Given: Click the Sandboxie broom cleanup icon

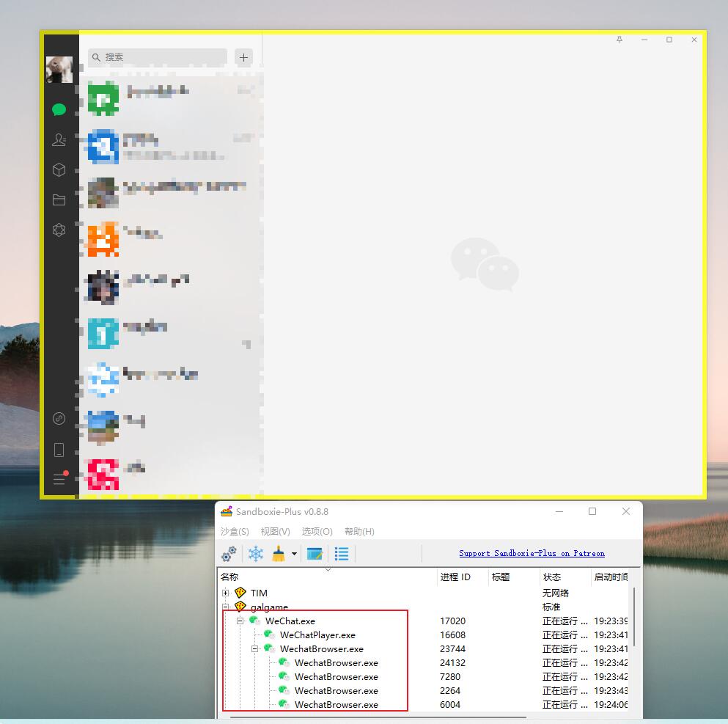Looking at the screenshot, I should [279, 554].
